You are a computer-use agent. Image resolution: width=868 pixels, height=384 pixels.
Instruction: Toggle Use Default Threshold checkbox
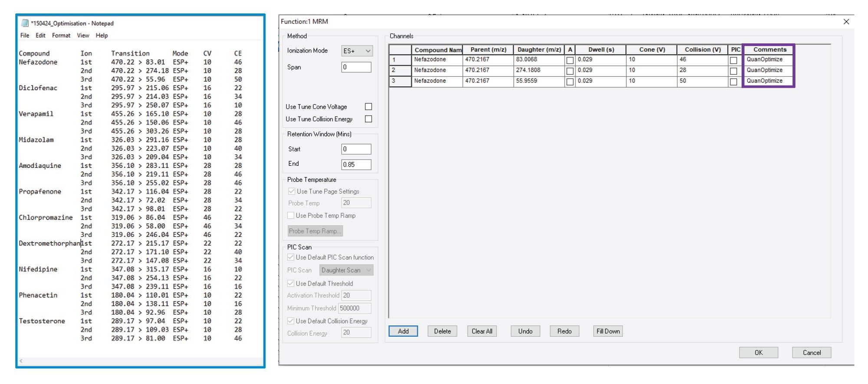pos(291,284)
